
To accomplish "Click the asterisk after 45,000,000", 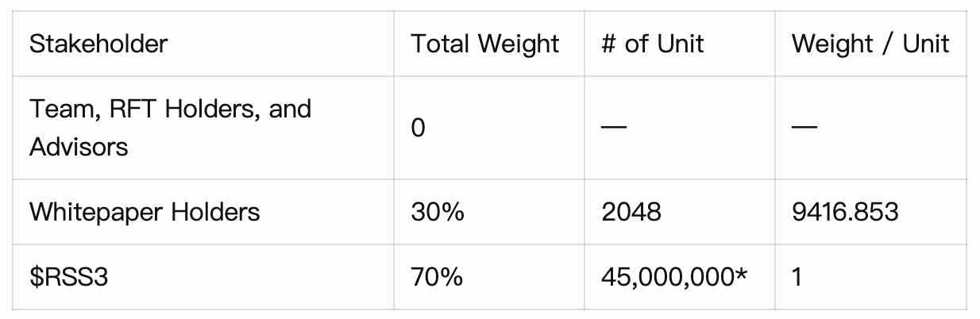I will [742, 274].
